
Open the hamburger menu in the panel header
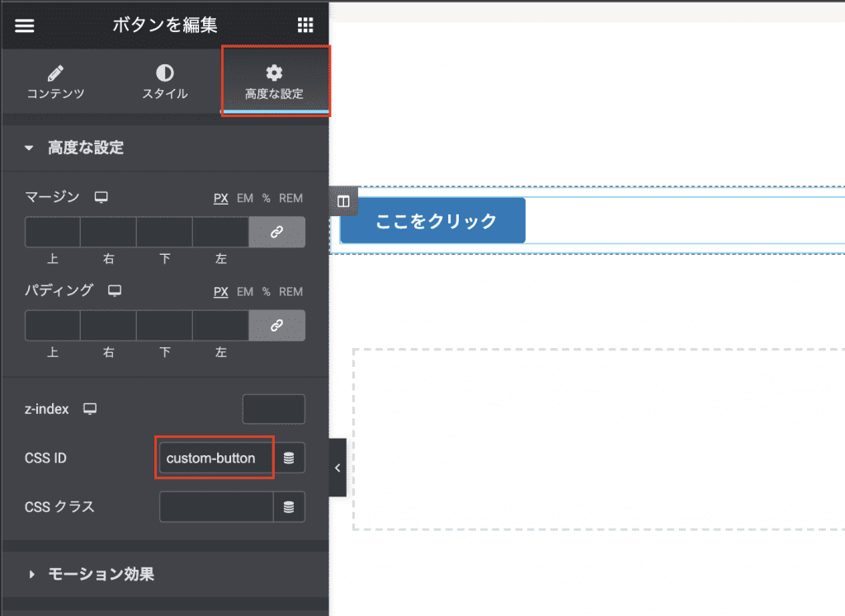(x=25, y=26)
